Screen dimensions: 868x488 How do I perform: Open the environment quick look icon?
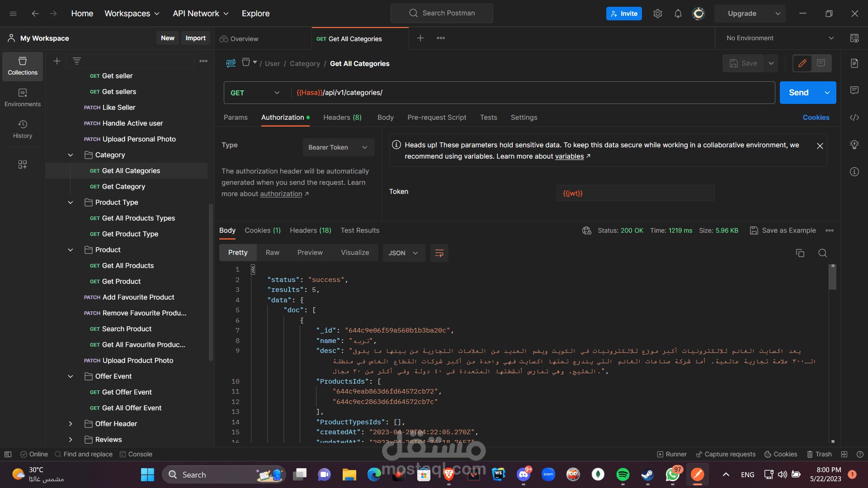pyautogui.click(x=854, y=38)
